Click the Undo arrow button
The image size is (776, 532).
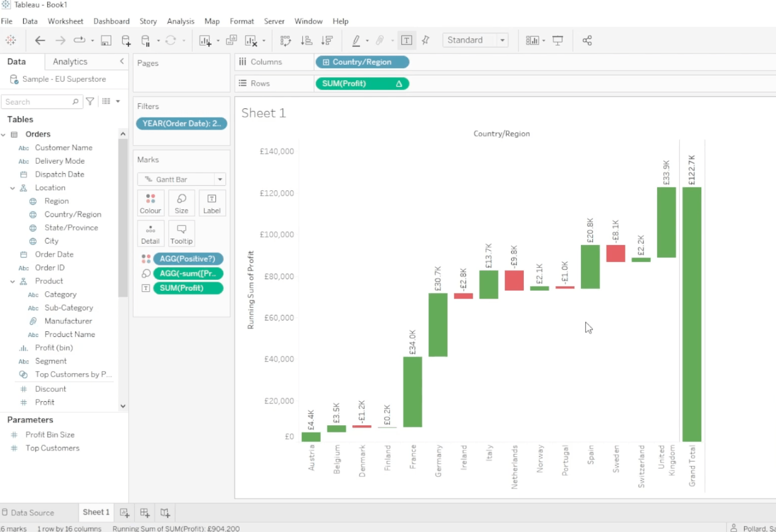click(40, 40)
